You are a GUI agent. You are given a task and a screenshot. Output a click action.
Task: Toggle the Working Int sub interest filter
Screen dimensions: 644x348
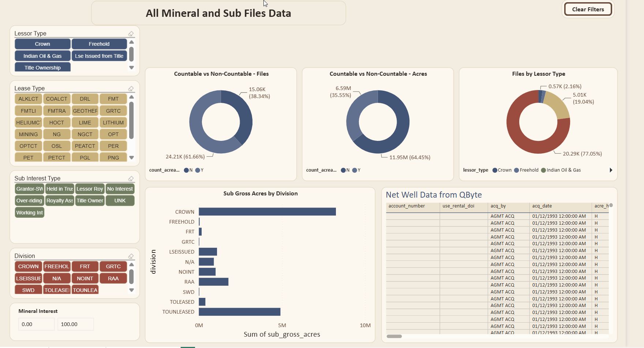(29, 213)
